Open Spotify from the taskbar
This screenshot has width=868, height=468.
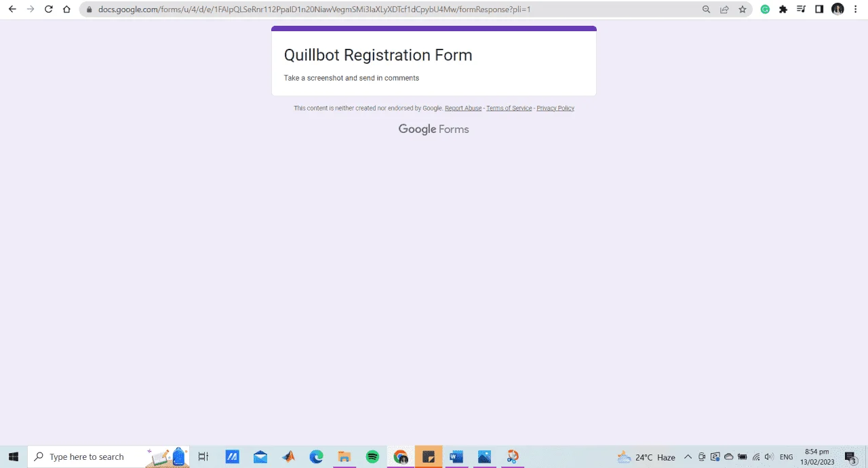point(372,456)
